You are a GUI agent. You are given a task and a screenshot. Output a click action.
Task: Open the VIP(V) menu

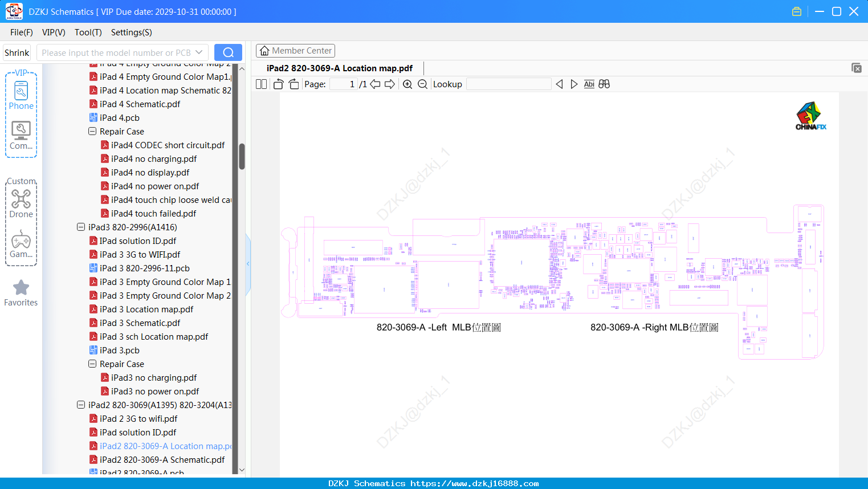coord(54,32)
